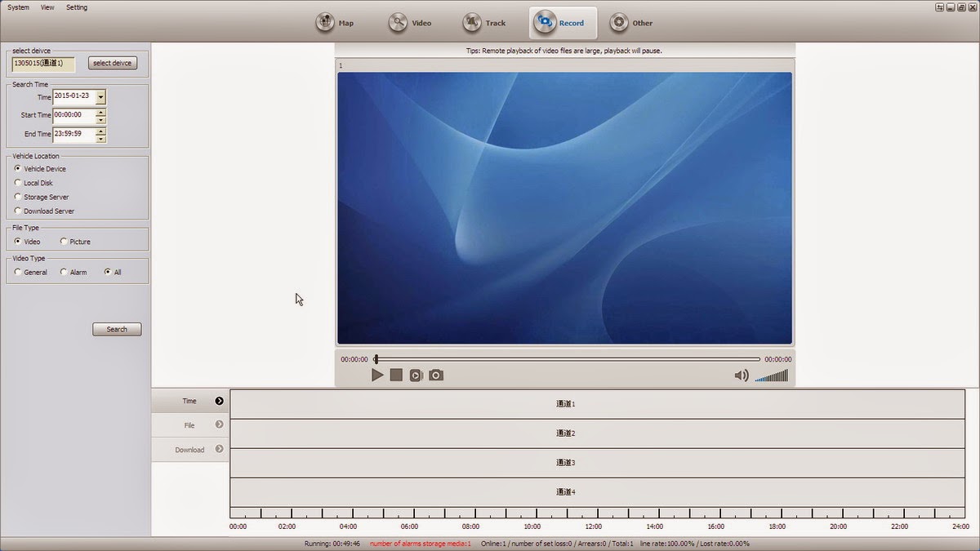
Task: Open the View menu
Action: pyautogui.click(x=47, y=7)
